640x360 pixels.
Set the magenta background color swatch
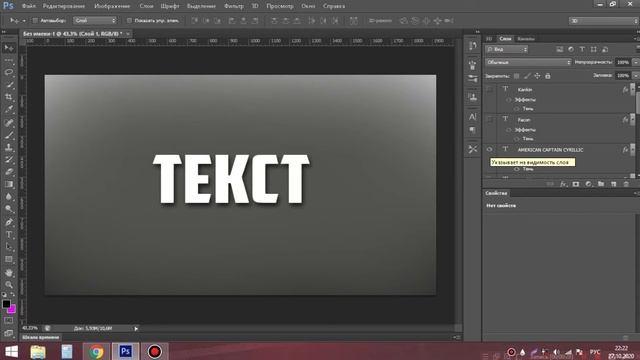pos(12,309)
